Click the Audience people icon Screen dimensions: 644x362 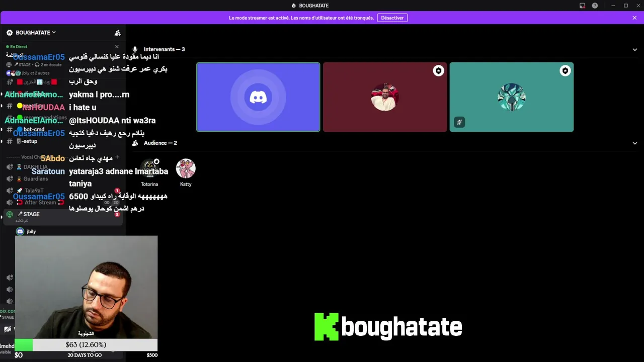pyautogui.click(x=135, y=143)
